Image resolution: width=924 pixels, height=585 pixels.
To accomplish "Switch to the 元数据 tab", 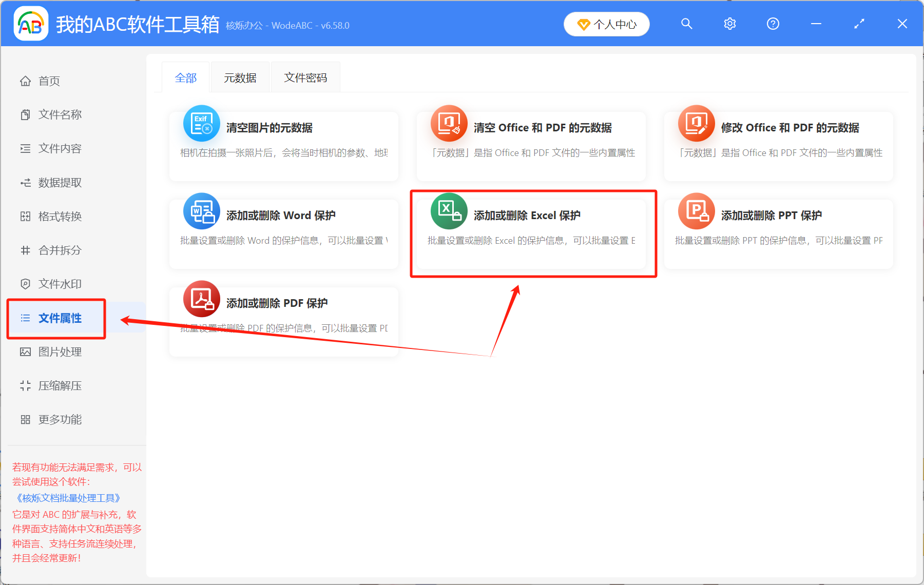I will pos(240,77).
